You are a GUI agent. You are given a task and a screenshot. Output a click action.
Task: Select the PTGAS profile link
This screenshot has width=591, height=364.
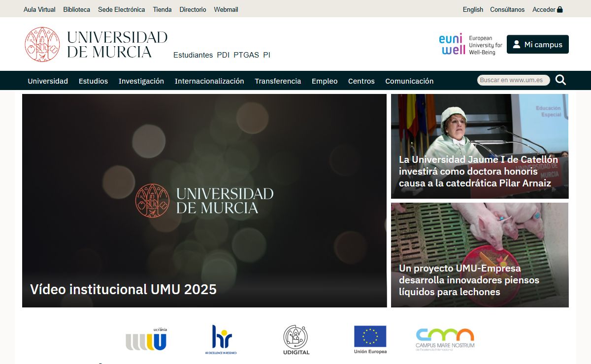(246, 55)
